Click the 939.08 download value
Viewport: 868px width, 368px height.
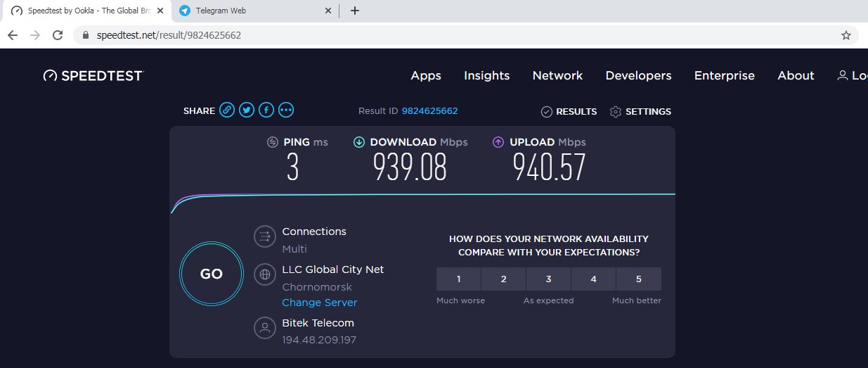click(x=410, y=167)
